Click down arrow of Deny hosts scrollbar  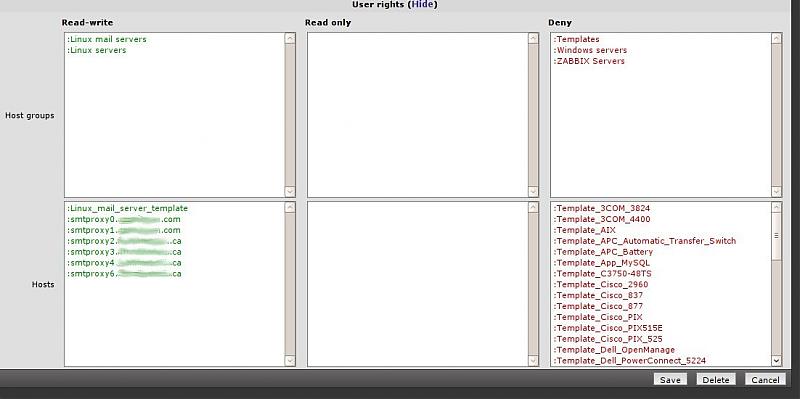pyautogui.click(x=776, y=361)
